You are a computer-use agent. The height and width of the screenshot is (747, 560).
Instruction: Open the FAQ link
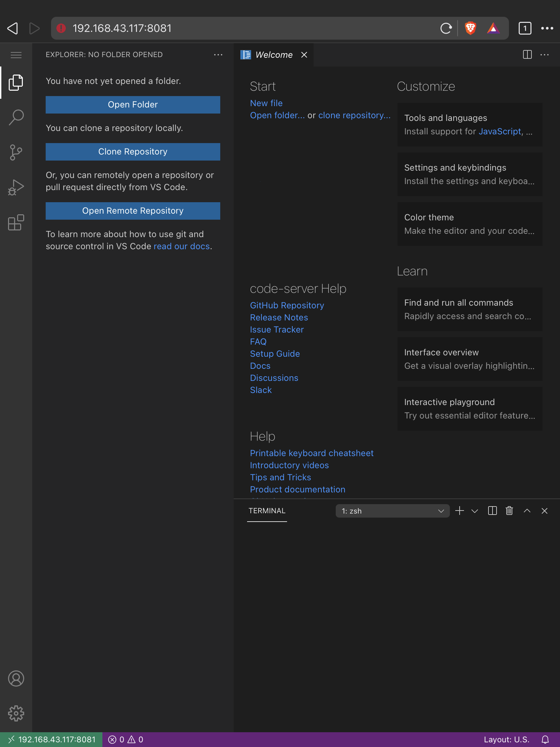(258, 342)
